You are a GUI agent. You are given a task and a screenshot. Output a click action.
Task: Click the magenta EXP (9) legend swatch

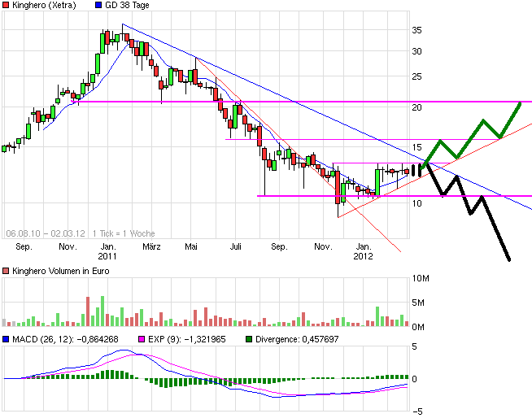click(x=142, y=339)
